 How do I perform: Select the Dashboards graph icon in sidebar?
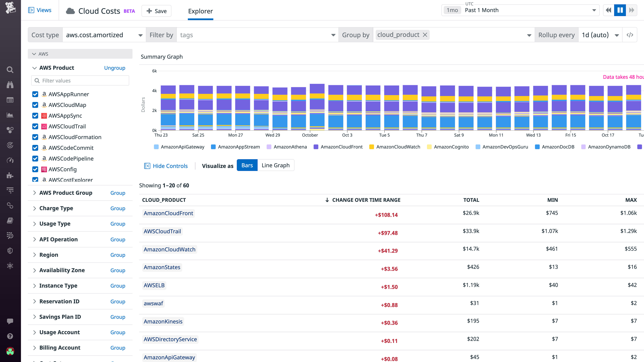coord(10,115)
